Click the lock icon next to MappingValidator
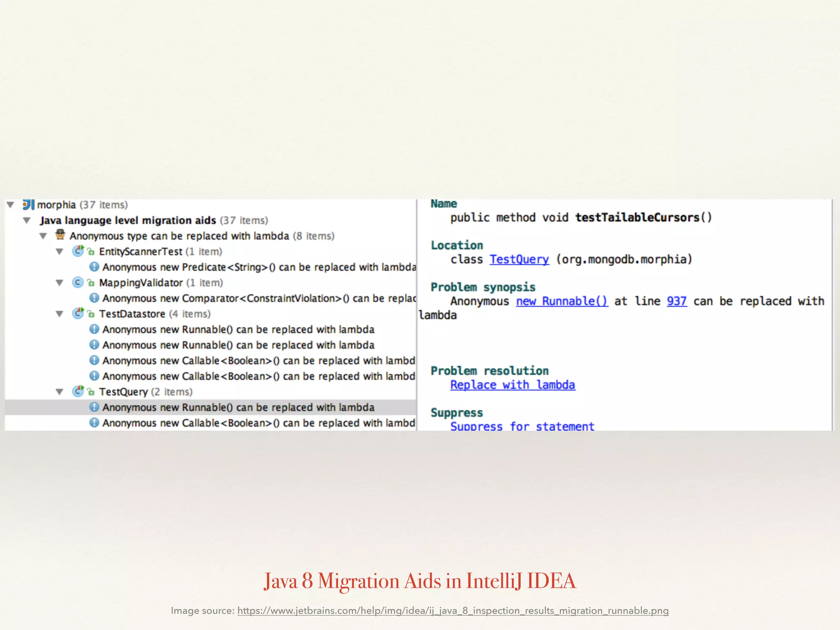Screen dimensions: 840x630 click(91, 283)
